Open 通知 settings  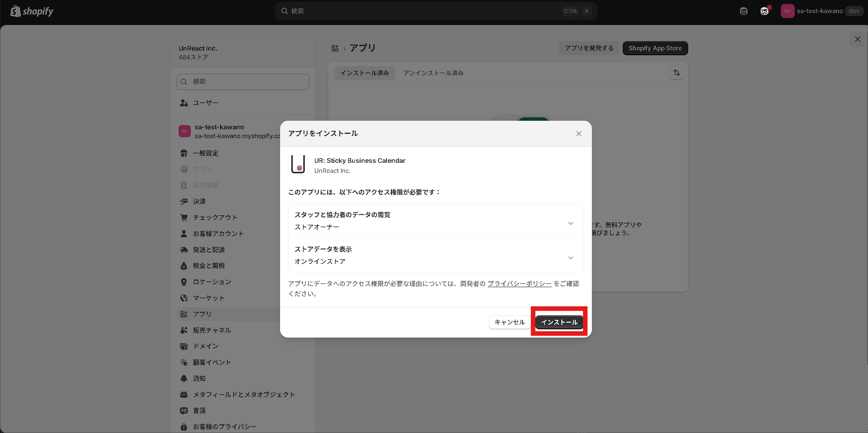click(243, 378)
